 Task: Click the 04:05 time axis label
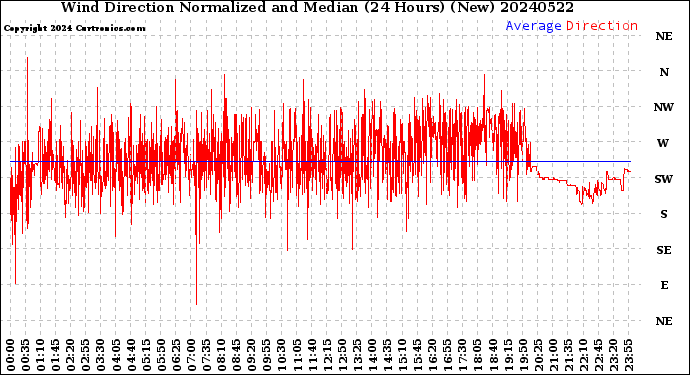point(116,355)
